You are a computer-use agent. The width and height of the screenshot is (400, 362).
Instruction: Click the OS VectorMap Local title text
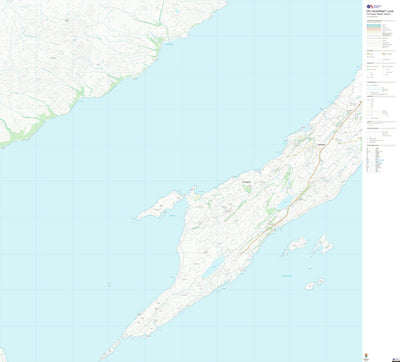pyautogui.click(x=380, y=11)
